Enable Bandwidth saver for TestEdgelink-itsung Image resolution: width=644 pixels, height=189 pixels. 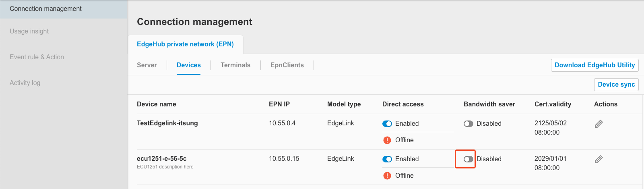(x=469, y=124)
